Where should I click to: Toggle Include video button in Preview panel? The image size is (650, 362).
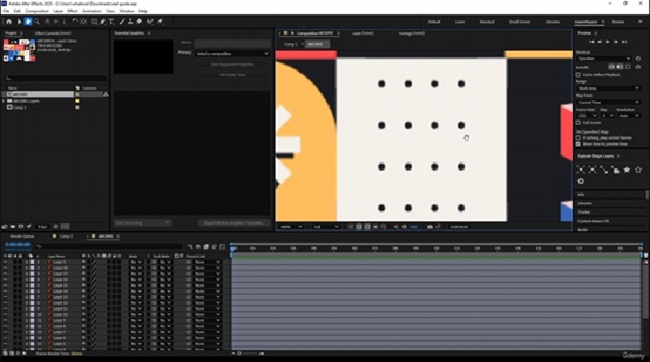click(611, 67)
